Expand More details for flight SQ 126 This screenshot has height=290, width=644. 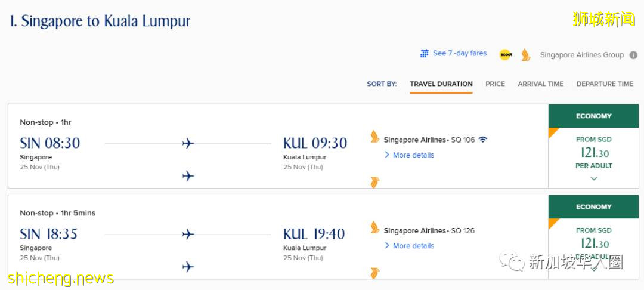[x=413, y=246]
